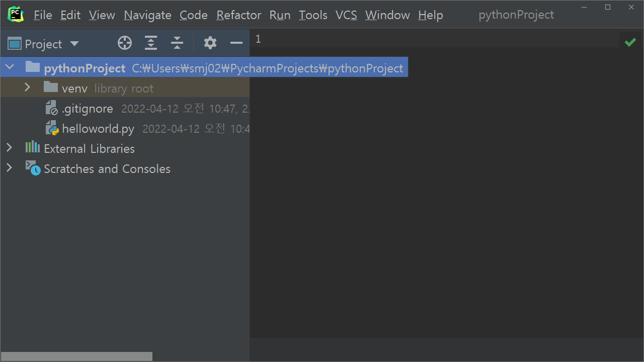Image resolution: width=644 pixels, height=362 pixels.
Task: Expand Scratches and Consoles node
Action: tap(9, 168)
